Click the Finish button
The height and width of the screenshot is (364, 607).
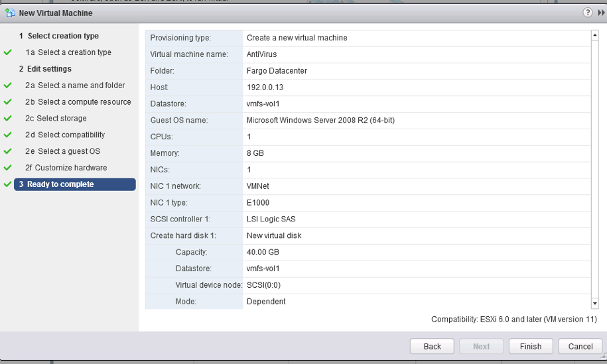tap(531, 346)
